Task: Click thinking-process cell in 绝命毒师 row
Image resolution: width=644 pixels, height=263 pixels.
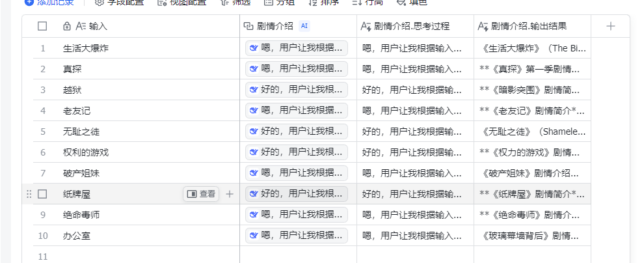Action: click(x=415, y=215)
